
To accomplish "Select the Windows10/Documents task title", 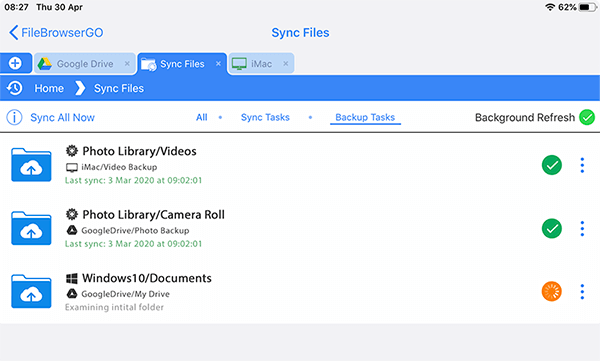I will 147,278.
